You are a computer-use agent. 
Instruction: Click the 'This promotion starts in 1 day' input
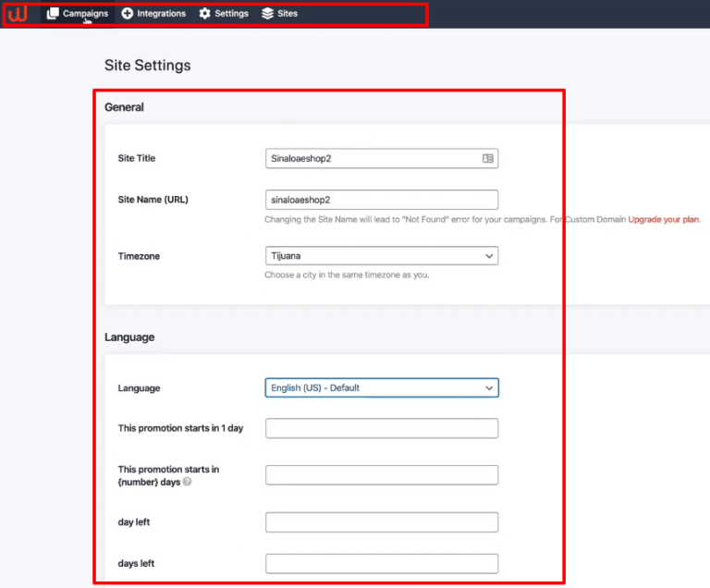click(382, 429)
